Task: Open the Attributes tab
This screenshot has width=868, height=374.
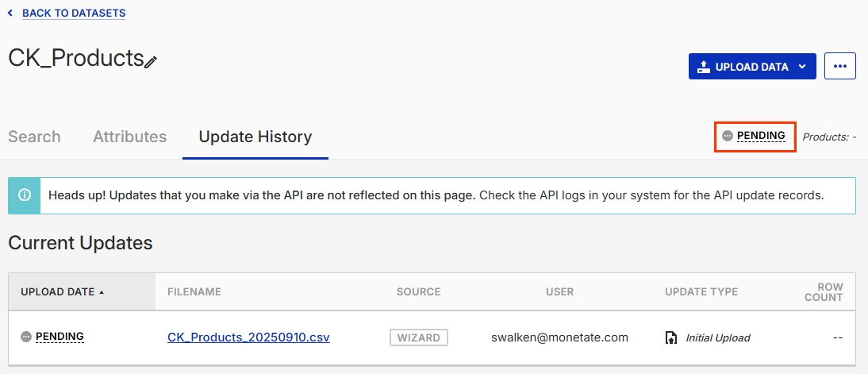Action: [x=129, y=137]
